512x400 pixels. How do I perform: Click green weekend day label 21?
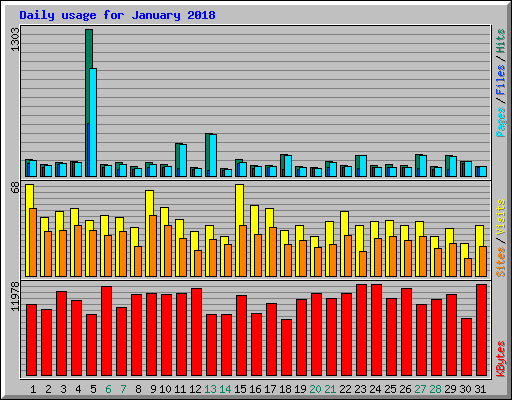pos(330,389)
